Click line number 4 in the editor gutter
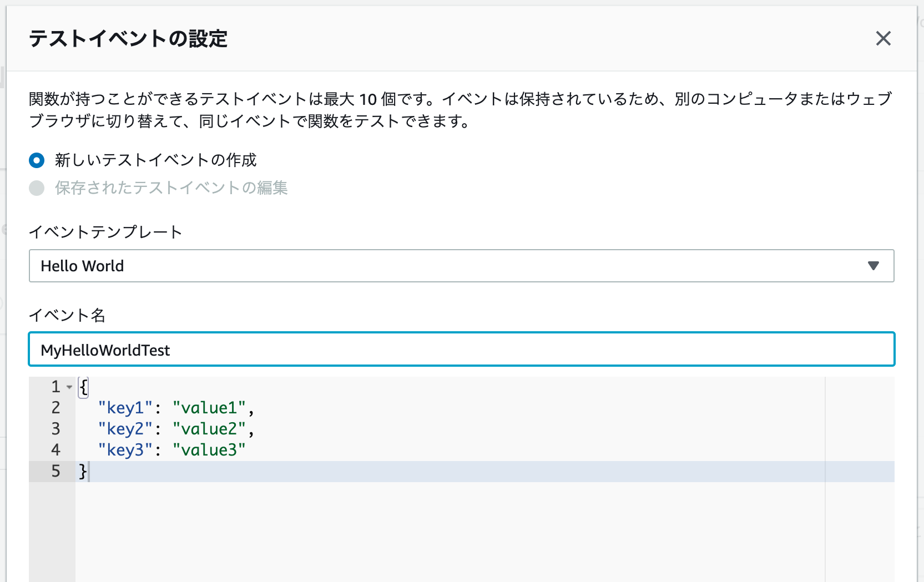Image resolution: width=924 pixels, height=582 pixels. (55, 450)
